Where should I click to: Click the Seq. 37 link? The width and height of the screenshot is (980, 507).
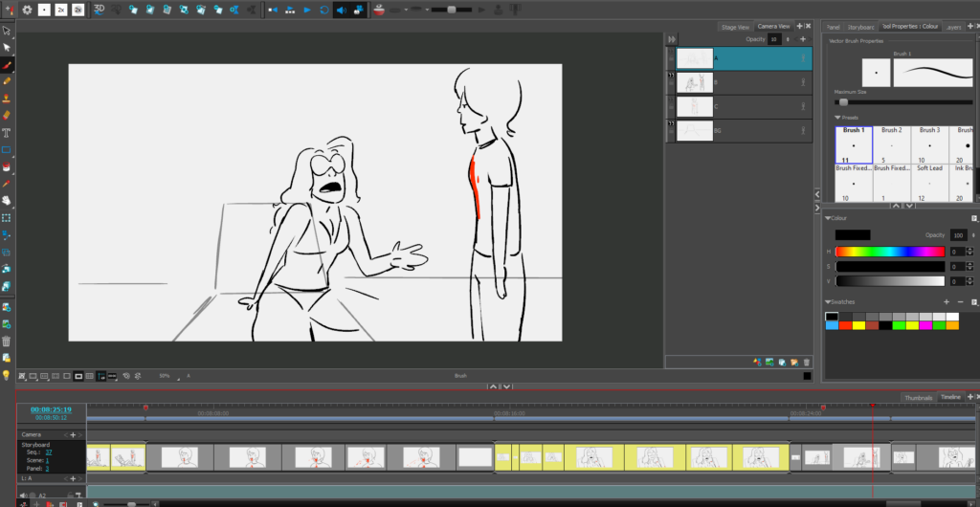click(x=48, y=452)
